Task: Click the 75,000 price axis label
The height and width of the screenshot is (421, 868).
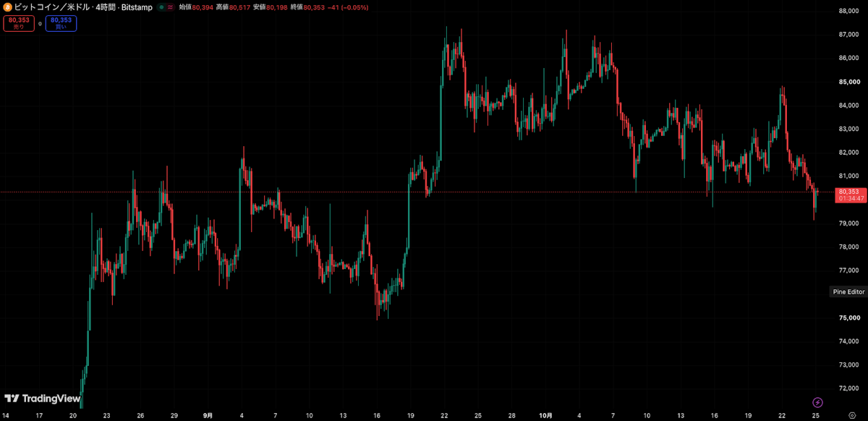Action: tap(848, 318)
